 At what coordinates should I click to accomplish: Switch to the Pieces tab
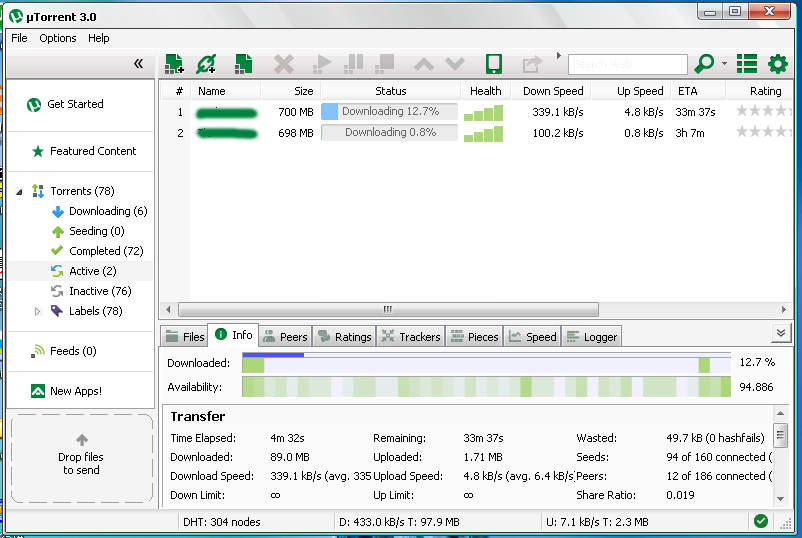(474, 337)
